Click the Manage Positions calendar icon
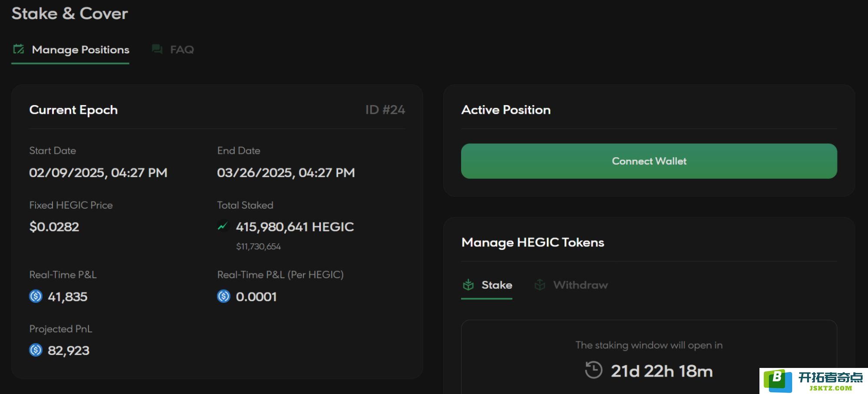This screenshot has height=394, width=868. tap(18, 49)
